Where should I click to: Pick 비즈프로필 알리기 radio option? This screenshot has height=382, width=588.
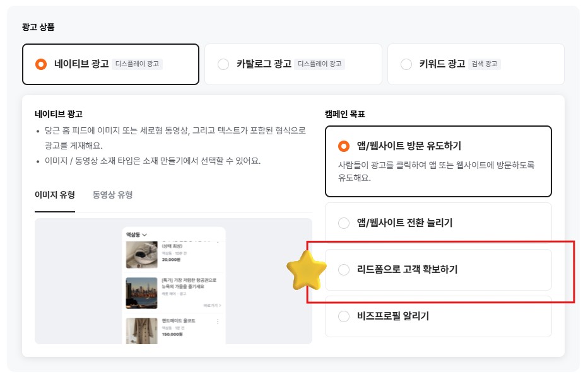(x=343, y=316)
